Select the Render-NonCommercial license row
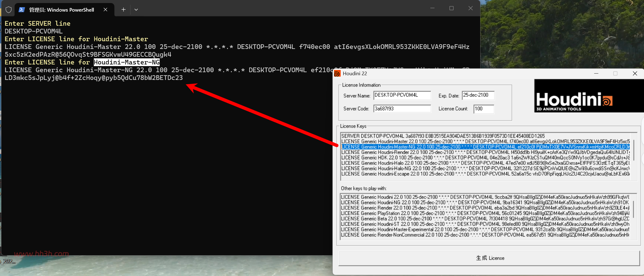Screen dimensions: 644x276 [x=485, y=235]
